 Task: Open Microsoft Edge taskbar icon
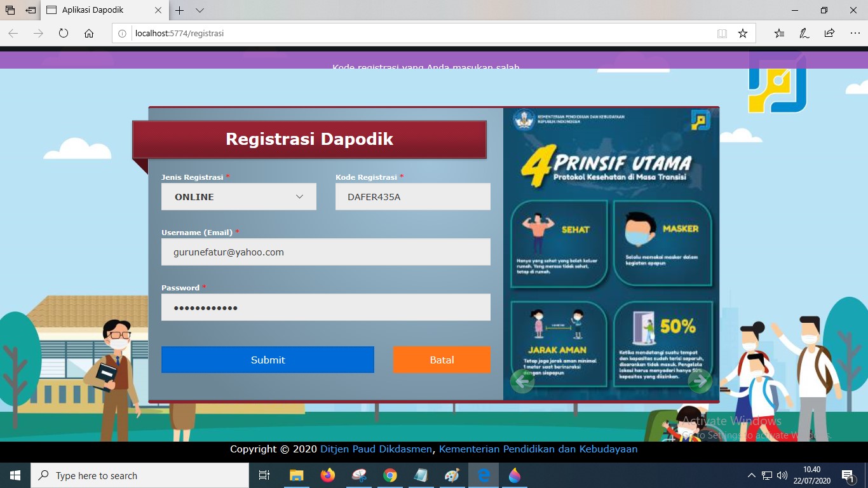(484, 475)
